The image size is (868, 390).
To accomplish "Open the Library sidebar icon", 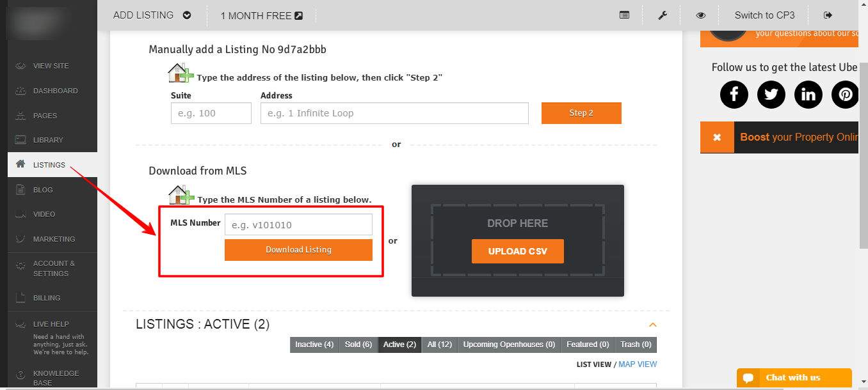I will [20, 139].
